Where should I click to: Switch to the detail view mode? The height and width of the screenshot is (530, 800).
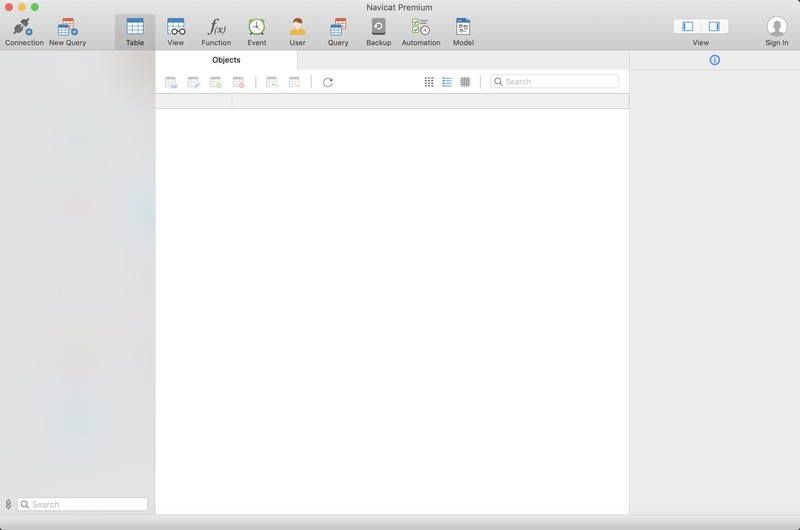465,82
